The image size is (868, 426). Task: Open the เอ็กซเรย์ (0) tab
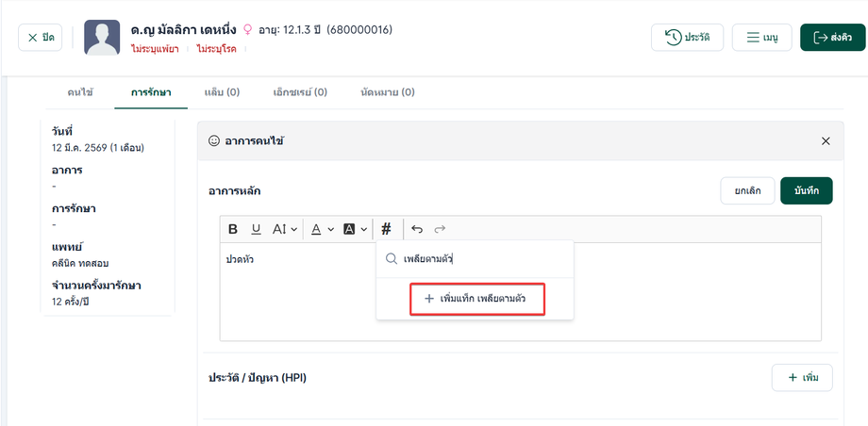300,92
